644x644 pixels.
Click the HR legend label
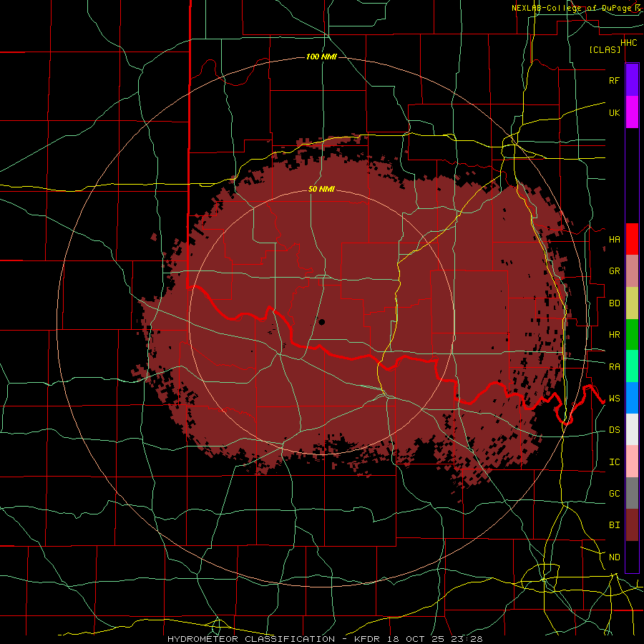pyautogui.click(x=614, y=335)
